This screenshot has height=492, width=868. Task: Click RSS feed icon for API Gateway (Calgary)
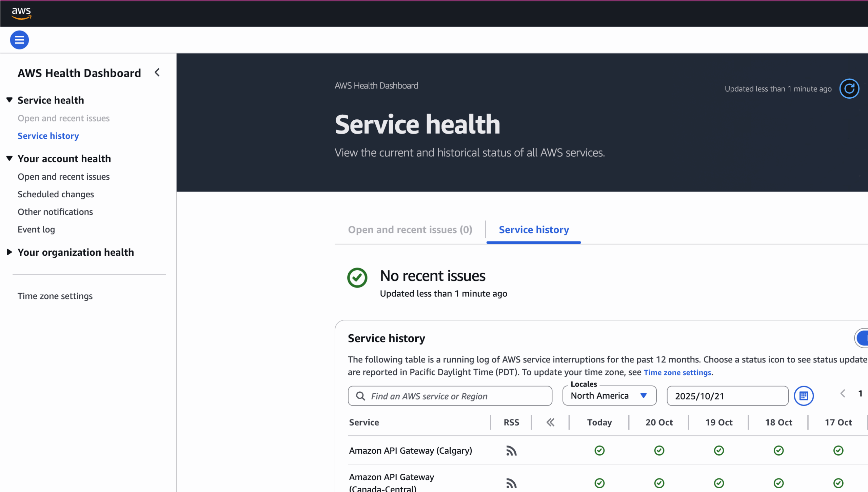pos(511,451)
